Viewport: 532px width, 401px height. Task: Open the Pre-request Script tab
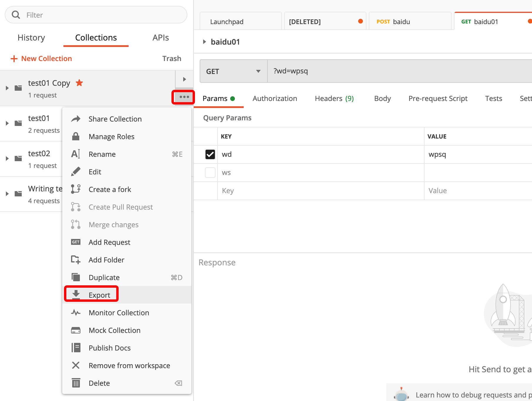(x=438, y=99)
